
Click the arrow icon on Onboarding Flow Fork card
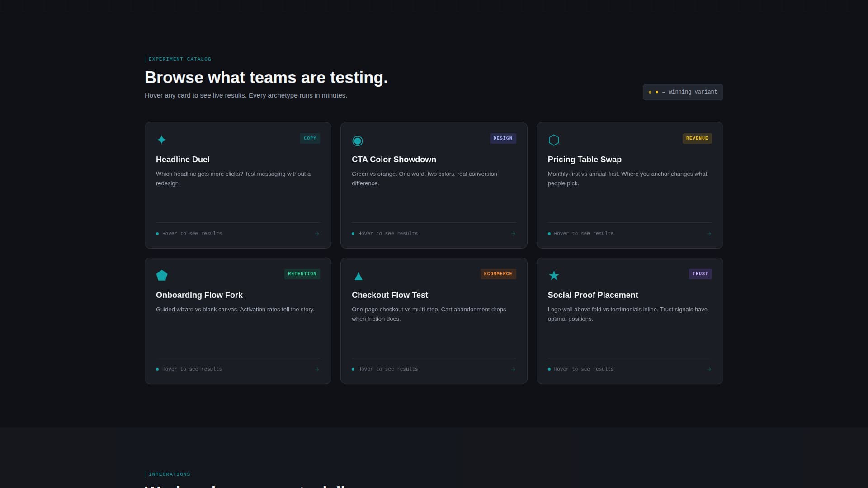pos(317,369)
